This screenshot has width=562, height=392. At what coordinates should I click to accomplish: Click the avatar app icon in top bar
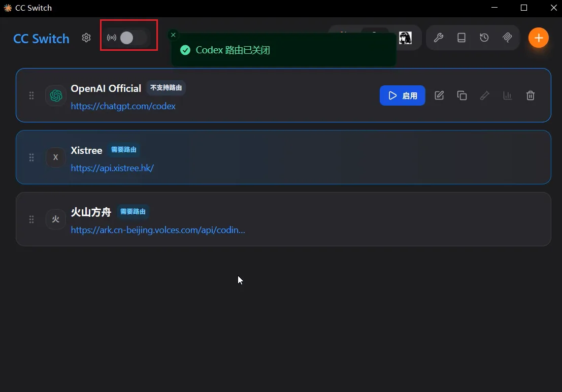(x=405, y=38)
